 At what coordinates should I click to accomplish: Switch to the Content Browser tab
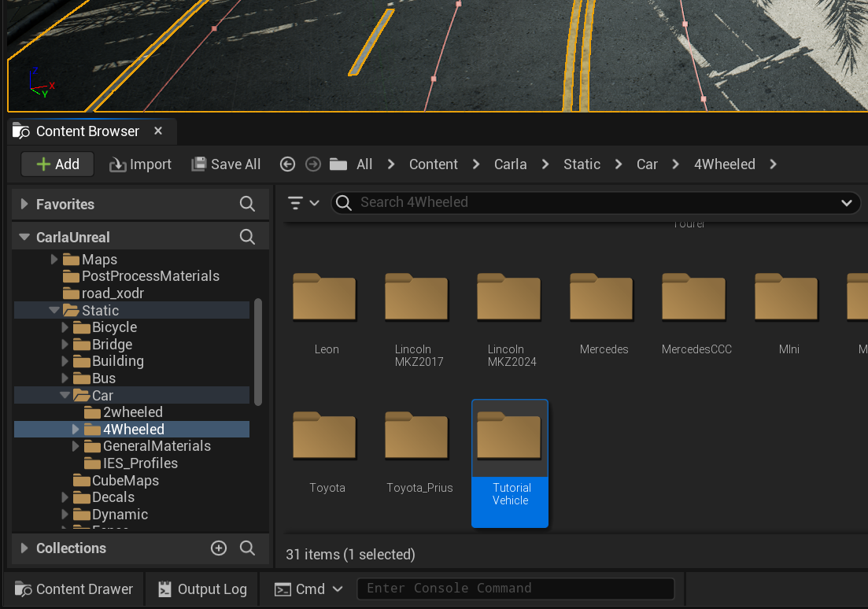coord(87,131)
